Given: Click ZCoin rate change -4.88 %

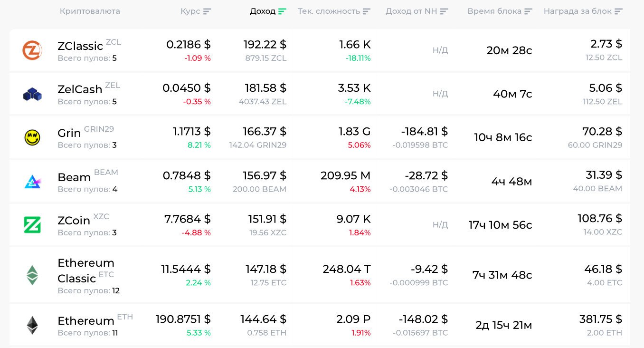Looking at the screenshot, I should pyautogui.click(x=196, y=233).
